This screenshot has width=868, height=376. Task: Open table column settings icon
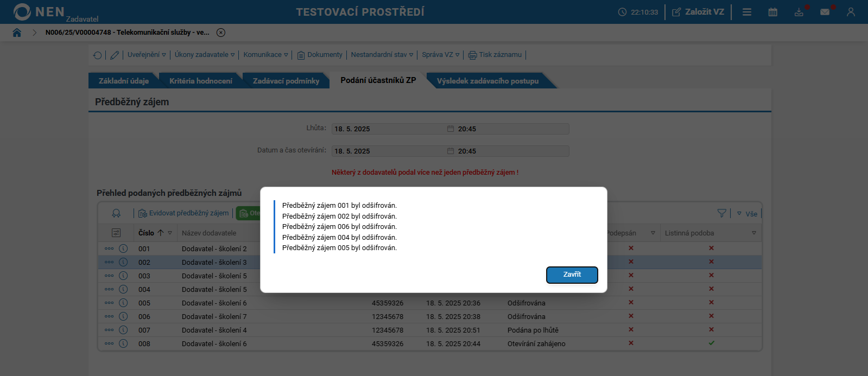click(x=116, y=233)
